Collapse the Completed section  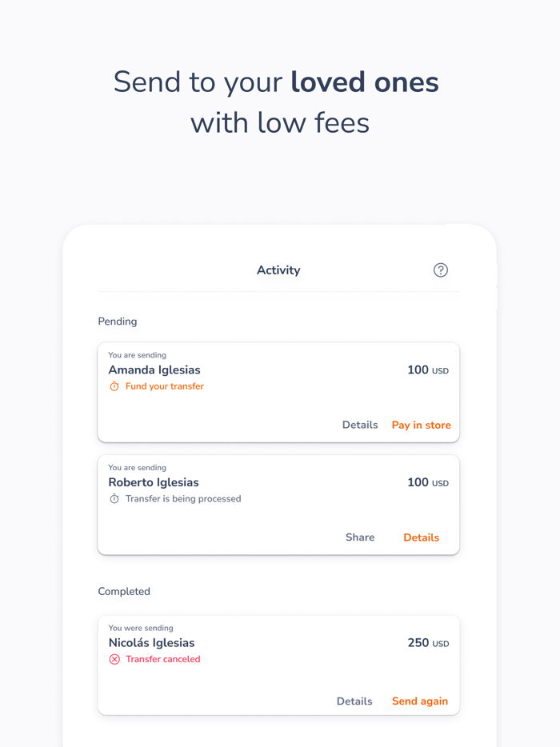tap(124, 591)
